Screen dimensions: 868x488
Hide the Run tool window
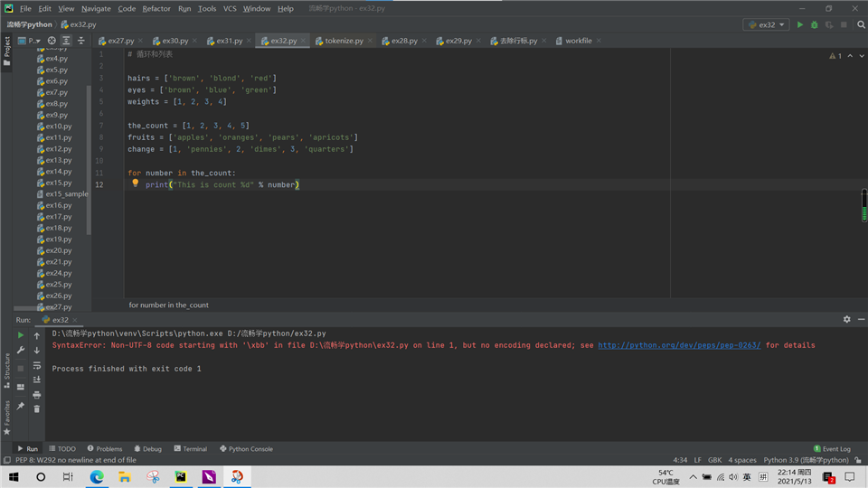(861, 319)
